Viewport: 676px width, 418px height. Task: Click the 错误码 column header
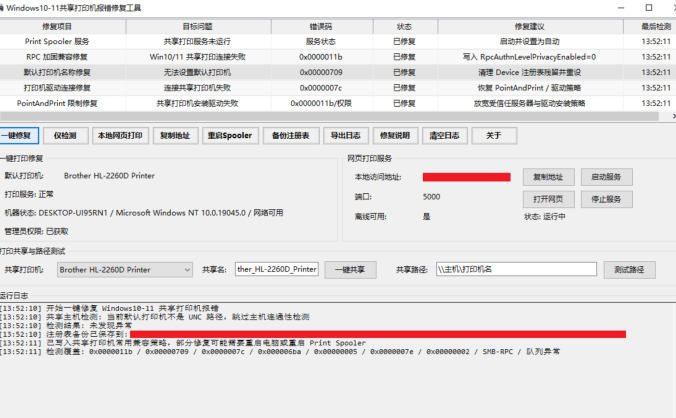pos(321,27)
